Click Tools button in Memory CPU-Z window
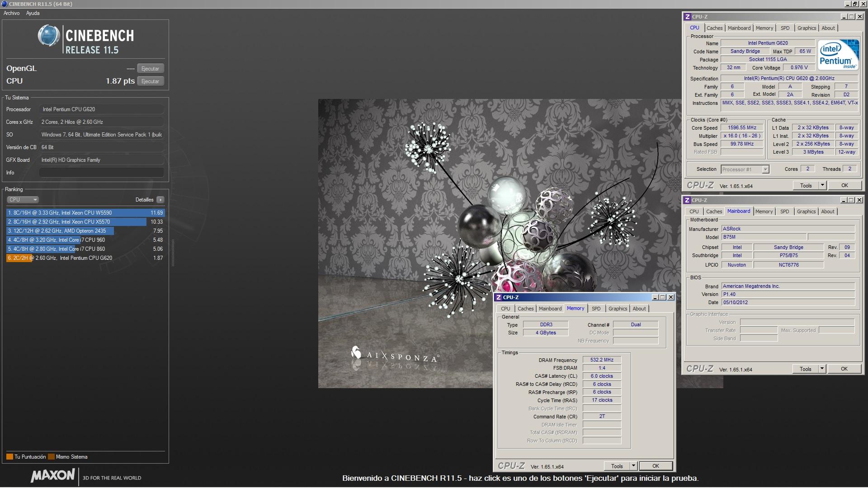The width and height of the screenshot is (868, 488). coord(617,466)
